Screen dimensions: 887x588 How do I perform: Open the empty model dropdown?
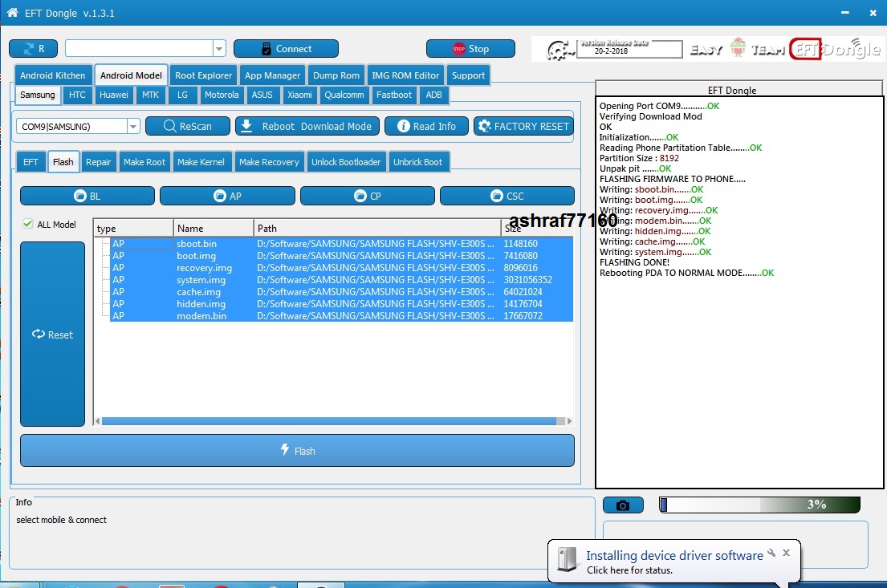tap(219, 49)
